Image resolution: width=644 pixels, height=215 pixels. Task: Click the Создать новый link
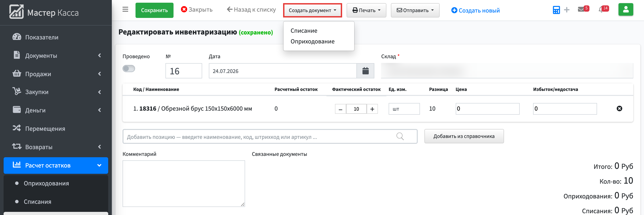(475, 10)
